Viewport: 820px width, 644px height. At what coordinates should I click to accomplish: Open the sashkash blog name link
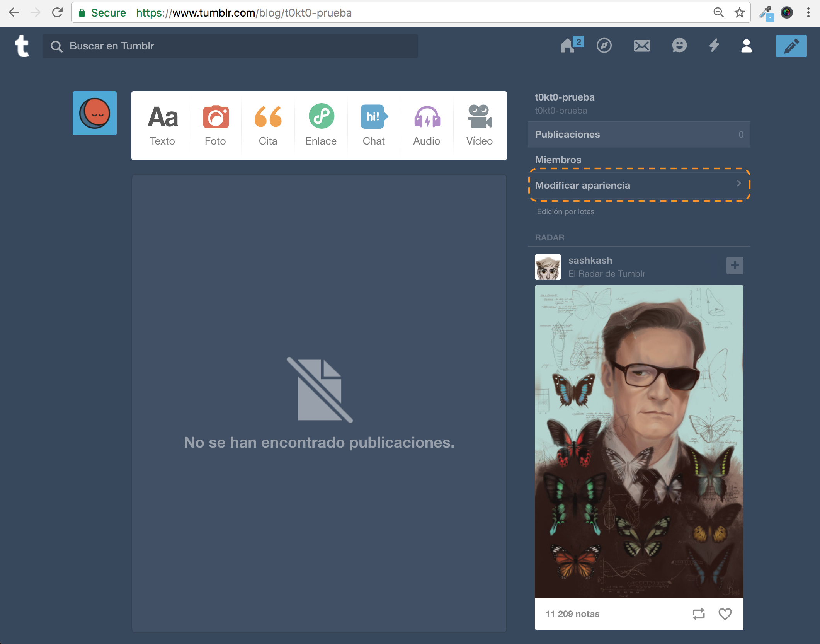[590, 260]
